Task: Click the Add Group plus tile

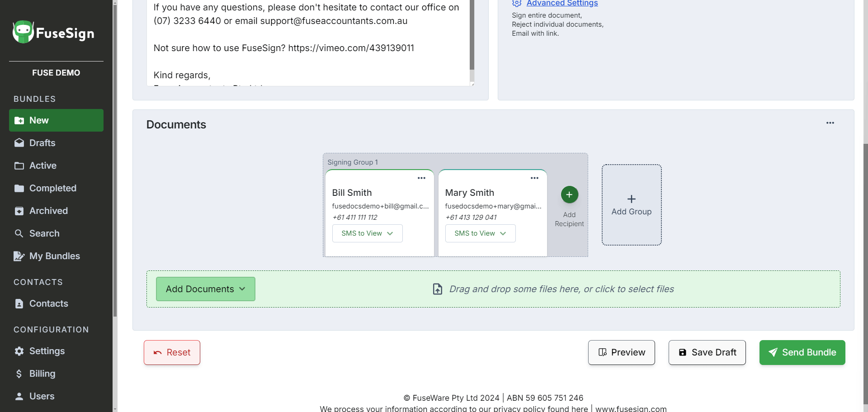Action: coord(631,205)
